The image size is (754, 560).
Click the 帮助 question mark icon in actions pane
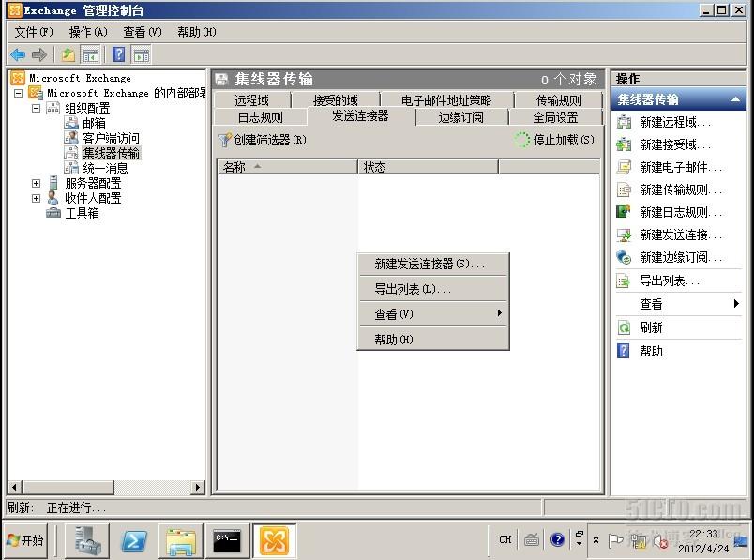pyautogui.click(x=624, y=351)
